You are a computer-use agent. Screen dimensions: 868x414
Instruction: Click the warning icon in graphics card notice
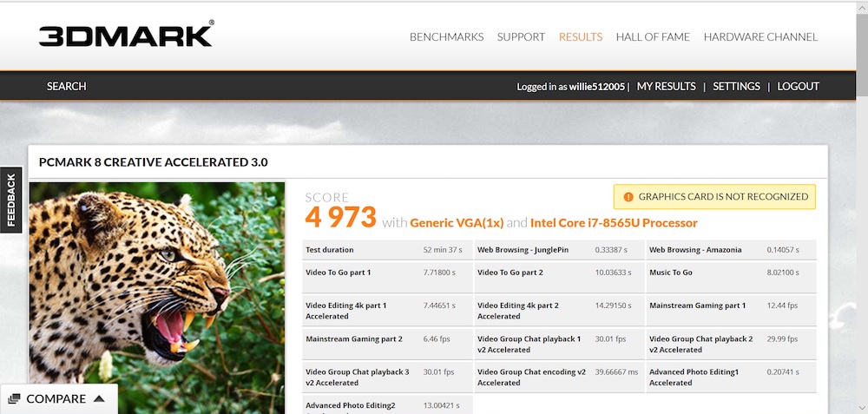click(x=628, y=196)
